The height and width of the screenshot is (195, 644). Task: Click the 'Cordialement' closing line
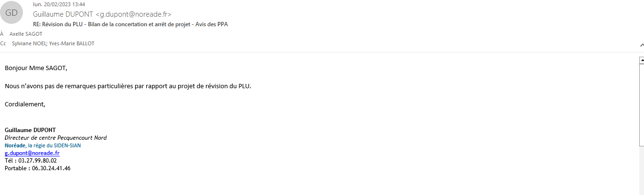click(25, 104)
